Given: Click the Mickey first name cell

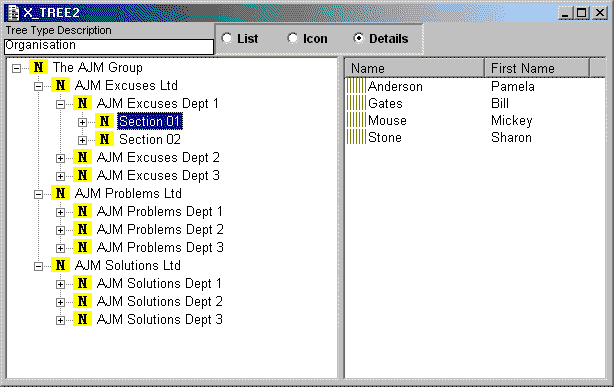Looking at the screenshot, I should click(x=511, y=121).
